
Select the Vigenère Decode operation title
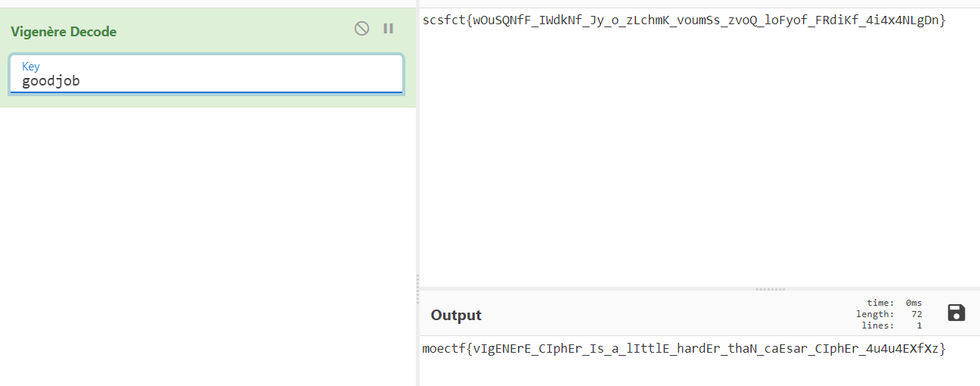[x=64, y=32]
